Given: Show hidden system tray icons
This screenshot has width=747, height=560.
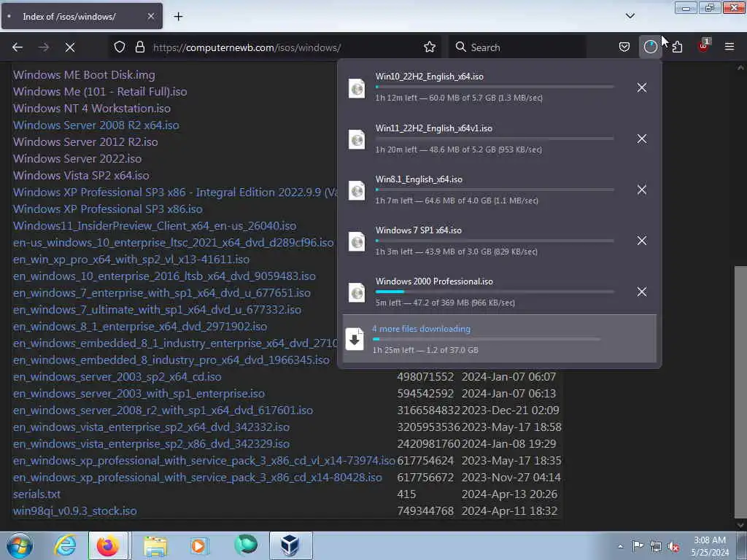Looking at the screenshot, I should pyautogui.click(x=620, y=546).
